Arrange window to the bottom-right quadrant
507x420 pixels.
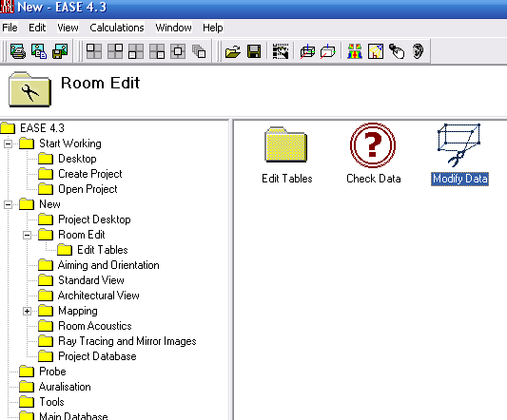pos(157,51)
